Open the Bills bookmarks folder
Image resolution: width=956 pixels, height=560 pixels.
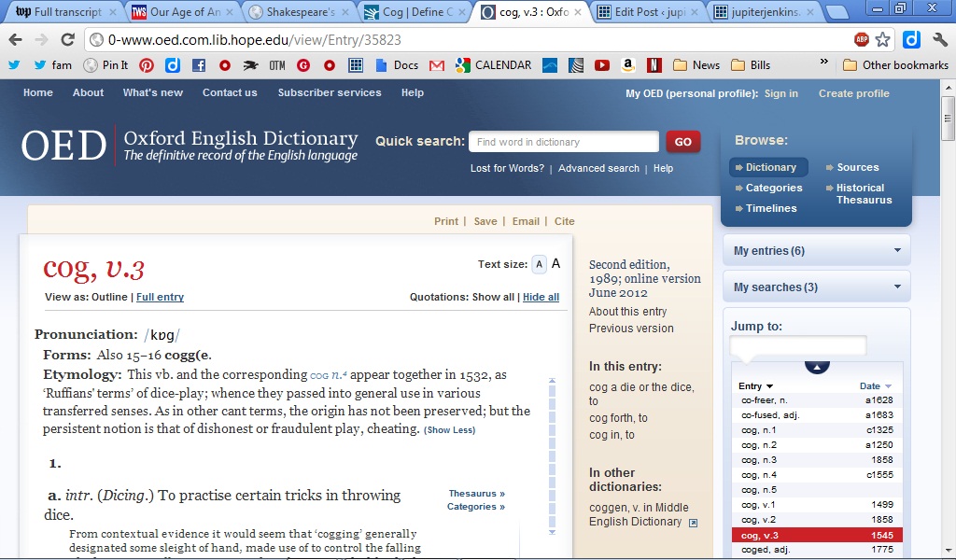coord(751,65)
